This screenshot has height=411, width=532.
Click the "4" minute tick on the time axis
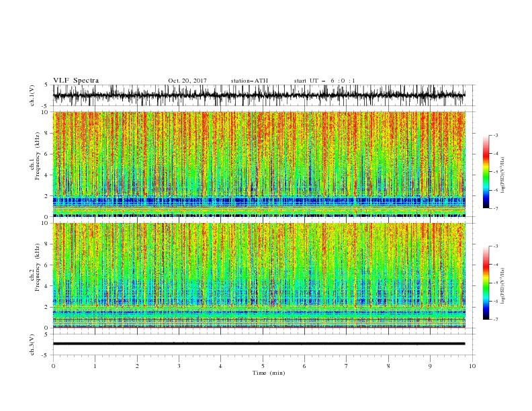click(220, 366)
